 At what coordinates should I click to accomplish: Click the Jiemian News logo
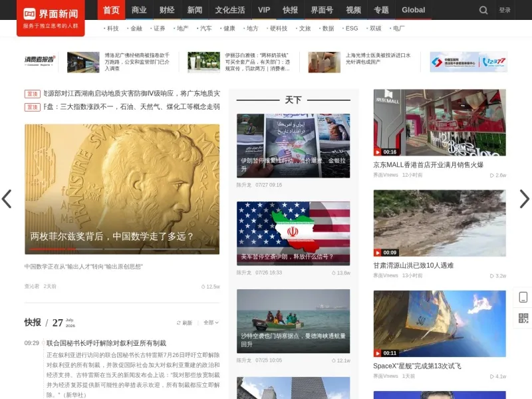click(x=51, y=17)
